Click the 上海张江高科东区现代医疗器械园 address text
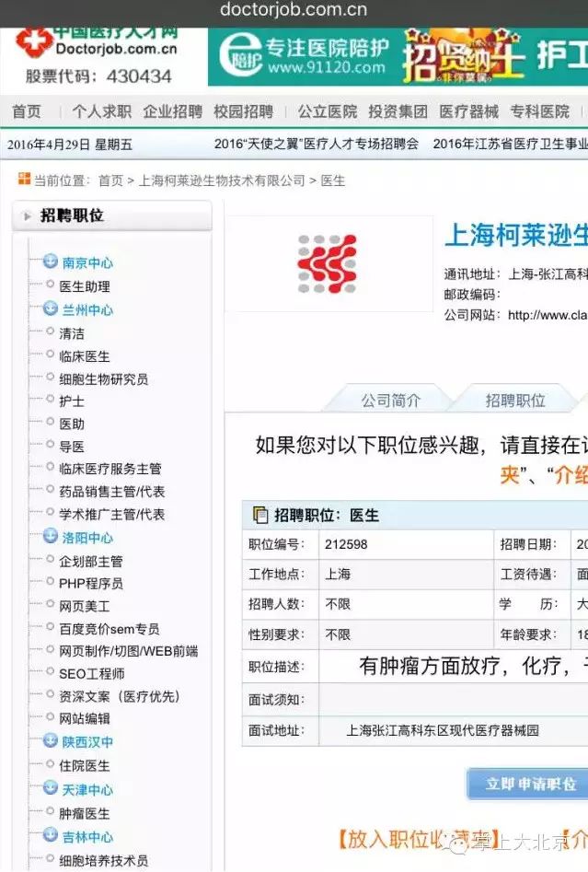The image size is (588, 872). 443,730
